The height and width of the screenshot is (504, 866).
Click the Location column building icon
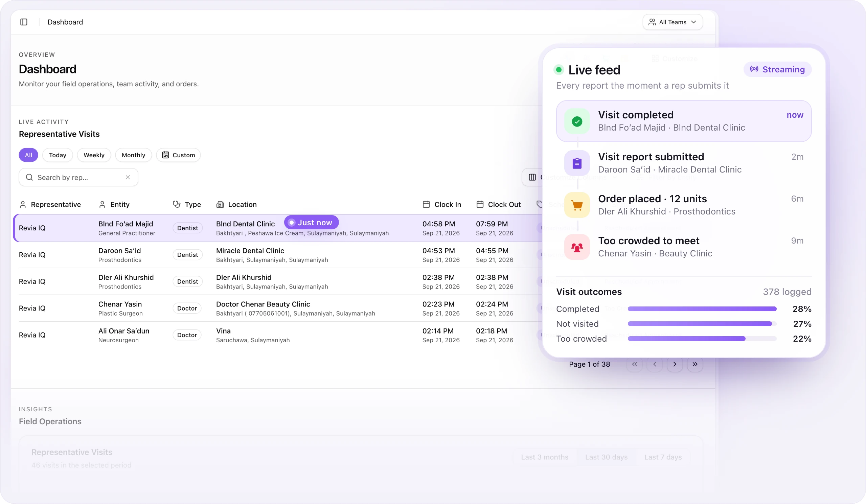[220, 204]
